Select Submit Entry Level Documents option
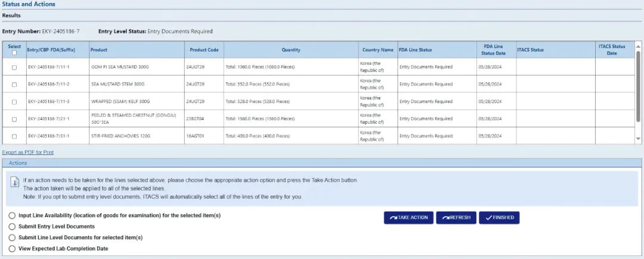 tap(12, 227)
